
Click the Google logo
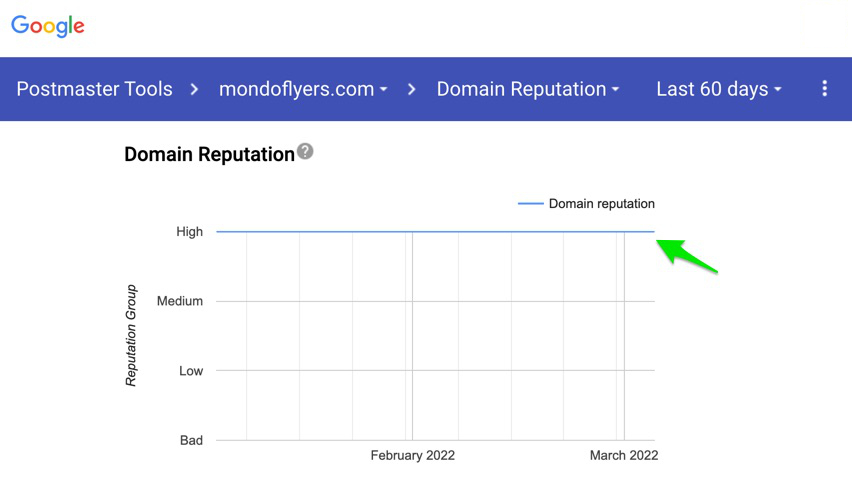[x=48, y=26]
